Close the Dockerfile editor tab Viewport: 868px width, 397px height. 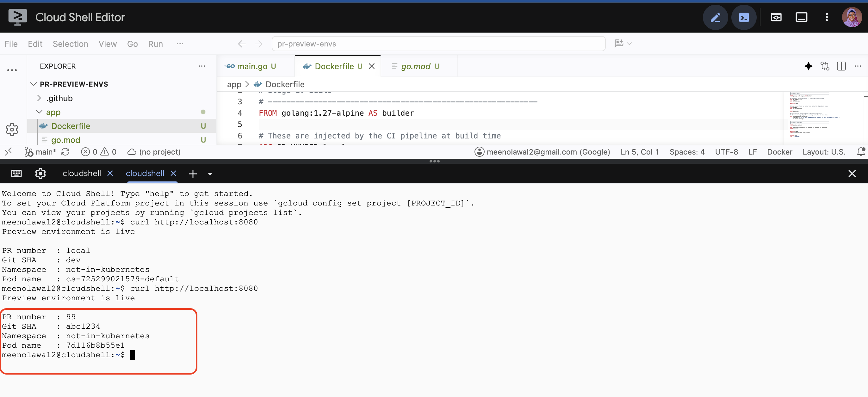[372, 66]
